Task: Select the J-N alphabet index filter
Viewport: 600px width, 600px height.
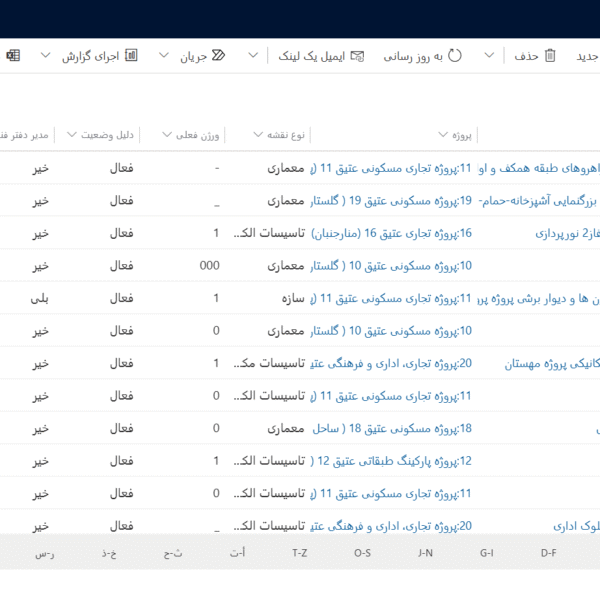Action: (425, 552)
